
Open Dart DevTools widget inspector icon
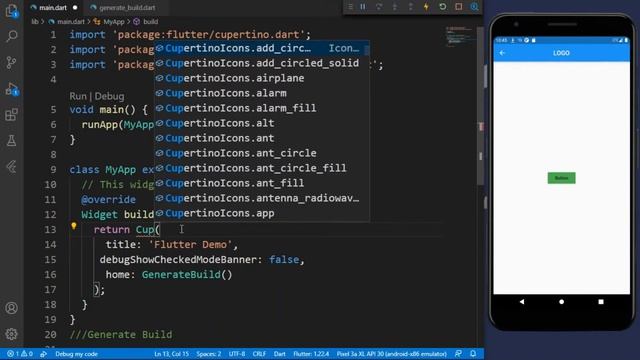pyautogui.click(x=474, y=7)
